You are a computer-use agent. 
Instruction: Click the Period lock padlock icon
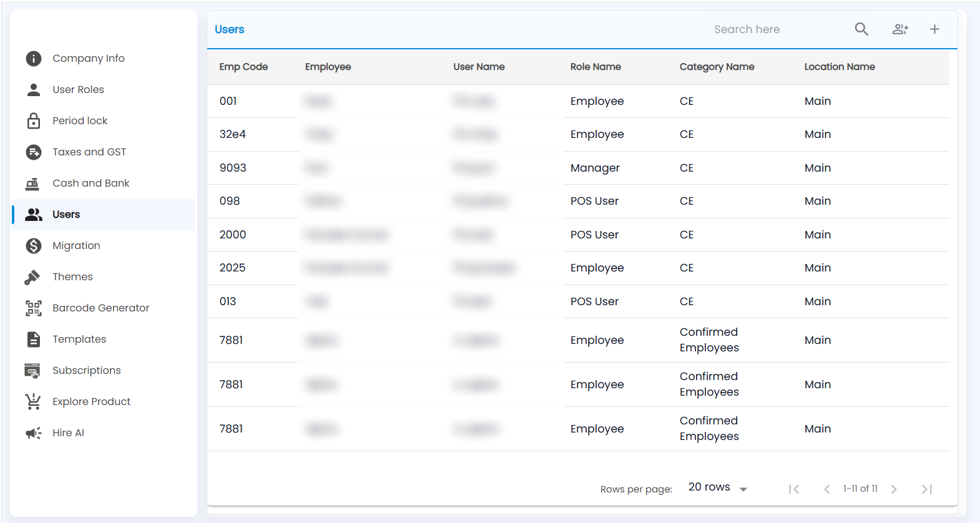[34, 121]
